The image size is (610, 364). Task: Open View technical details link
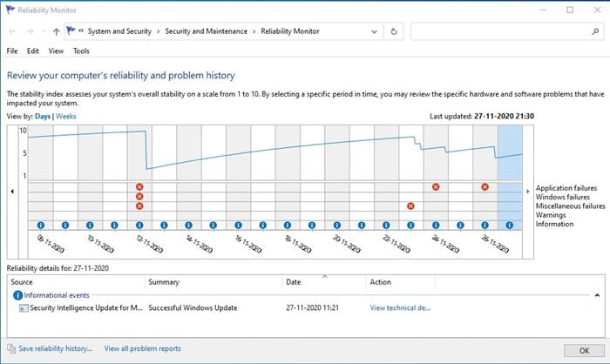(x=400, y=308)
